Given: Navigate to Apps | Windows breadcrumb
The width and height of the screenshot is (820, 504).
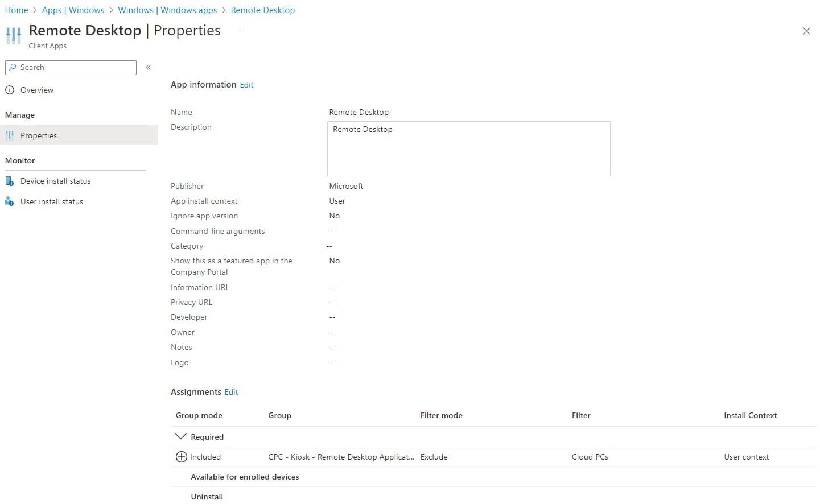Looking at the screenshot, I should pos(73,10).
